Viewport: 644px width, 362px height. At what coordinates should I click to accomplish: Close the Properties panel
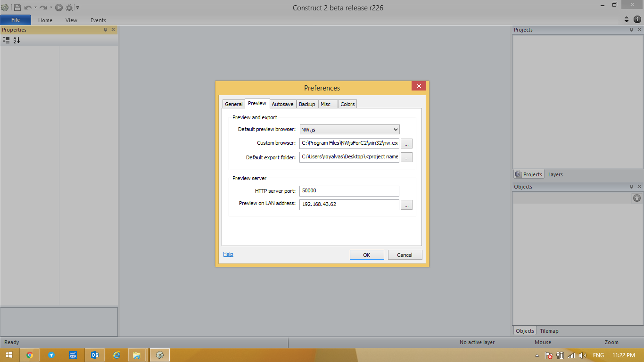pyautogui.click(x=113, y=29)
